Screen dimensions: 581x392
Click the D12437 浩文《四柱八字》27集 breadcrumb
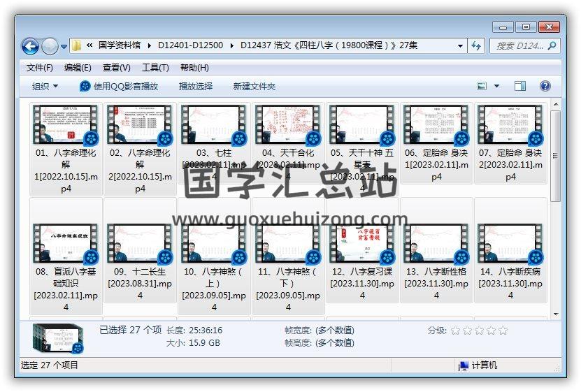[329, 45]
